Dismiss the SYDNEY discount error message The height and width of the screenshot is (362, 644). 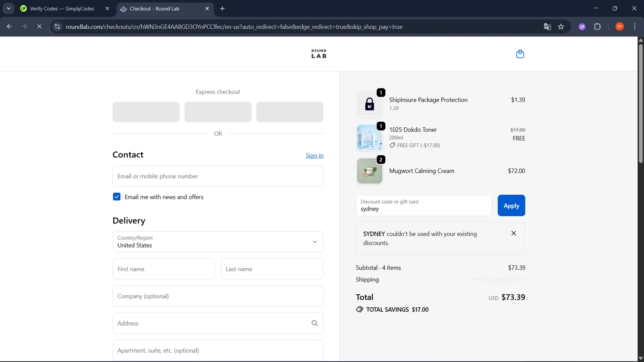(x=513, y=233)
